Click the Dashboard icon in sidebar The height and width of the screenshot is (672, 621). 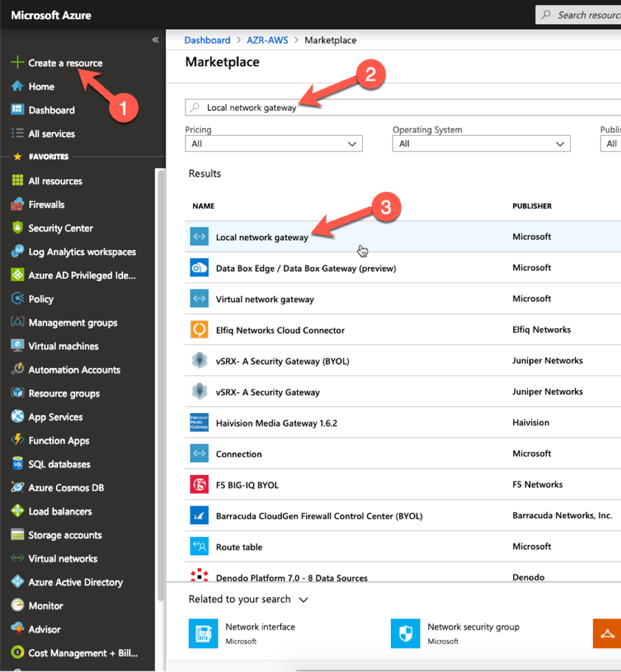click(x=17, y=110)
